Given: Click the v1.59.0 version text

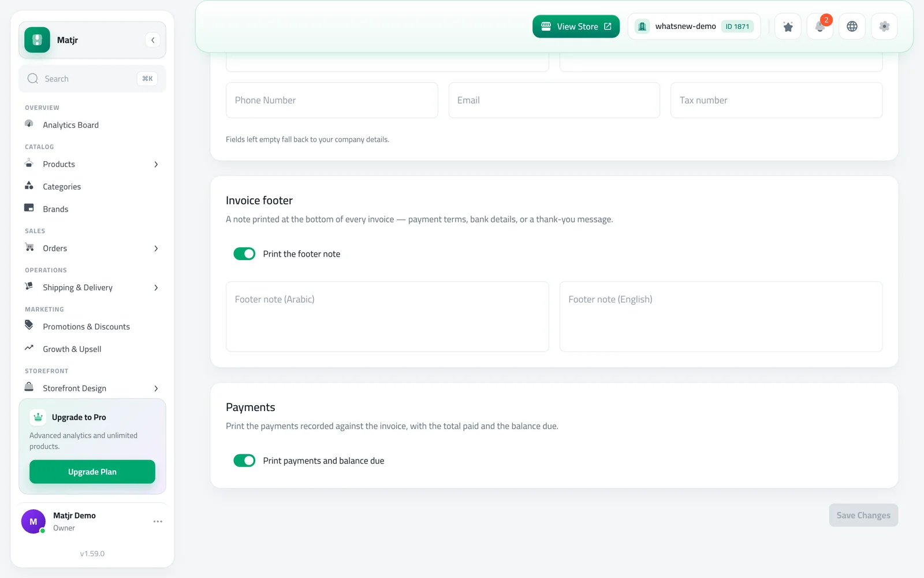Looking at the screenshot, I should 92,554.
